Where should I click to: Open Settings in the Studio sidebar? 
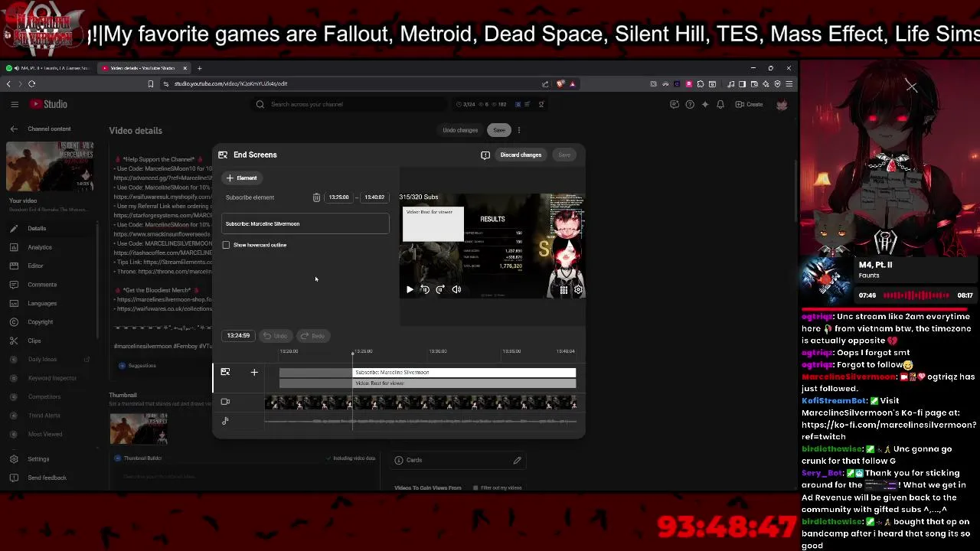(49, 459)
